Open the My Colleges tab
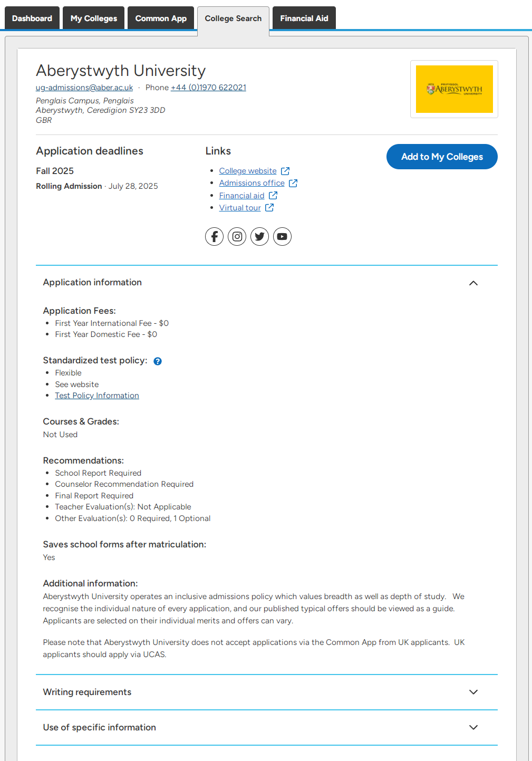Viewport: 532px width, 761px height. (x=94, y=18)
